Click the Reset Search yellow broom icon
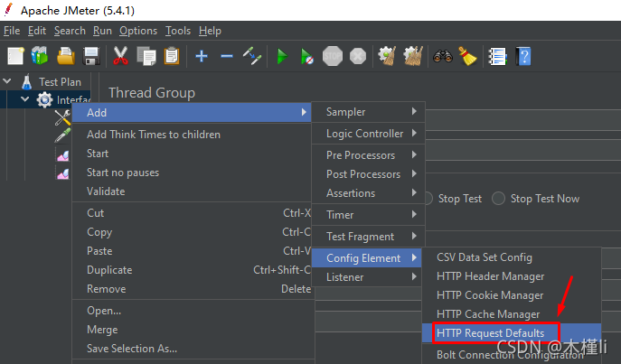 point(467,56)
